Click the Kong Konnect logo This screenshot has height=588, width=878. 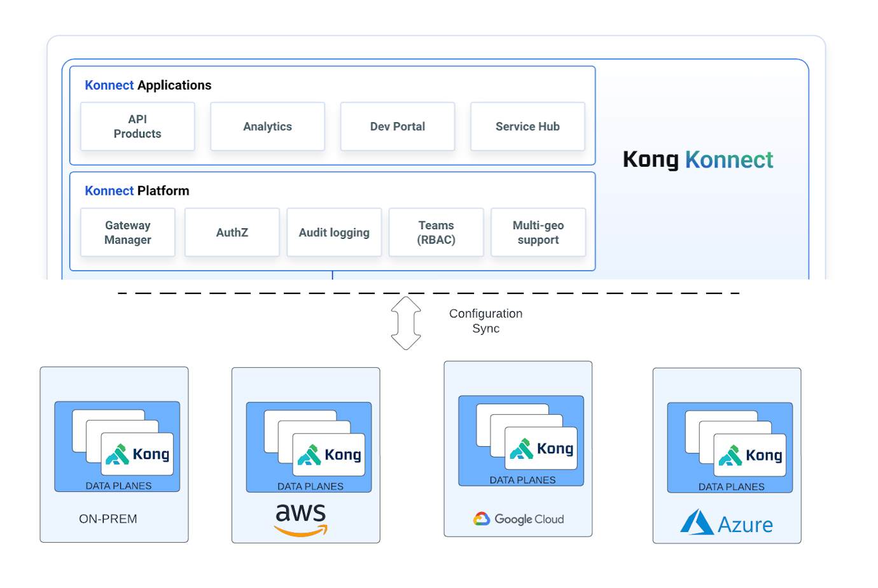click(x=698, y=160)
